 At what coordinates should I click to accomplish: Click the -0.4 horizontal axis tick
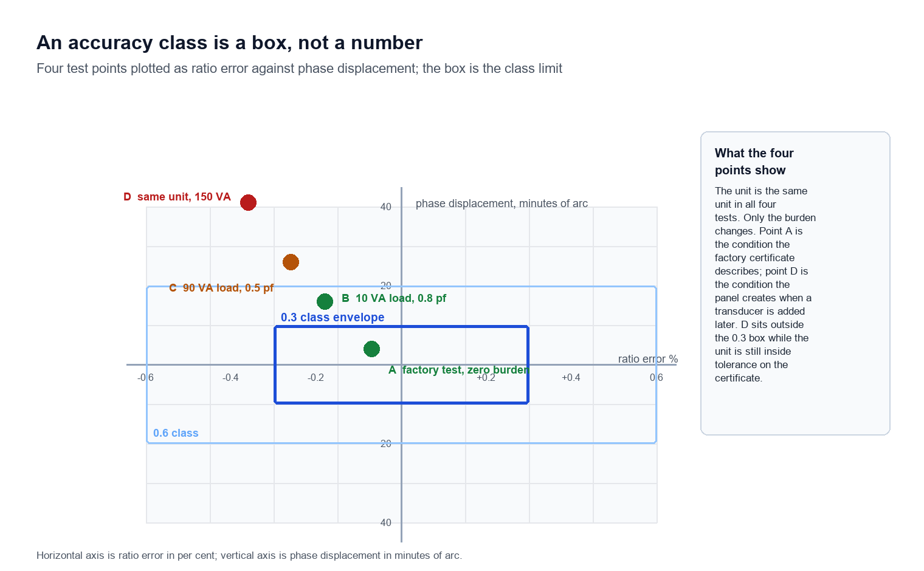pyautogui.click(x=230, y=378)
